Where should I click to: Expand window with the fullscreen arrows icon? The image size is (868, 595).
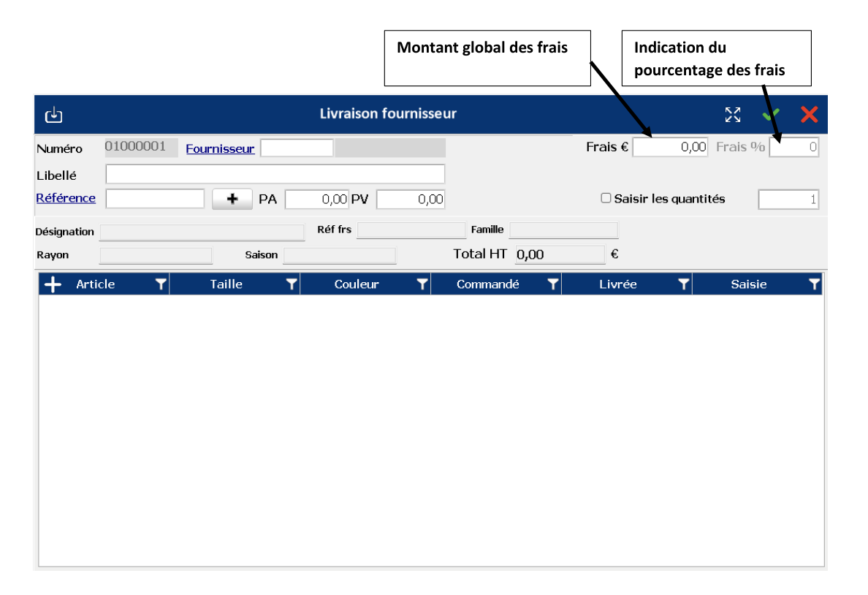pos(732,115)
